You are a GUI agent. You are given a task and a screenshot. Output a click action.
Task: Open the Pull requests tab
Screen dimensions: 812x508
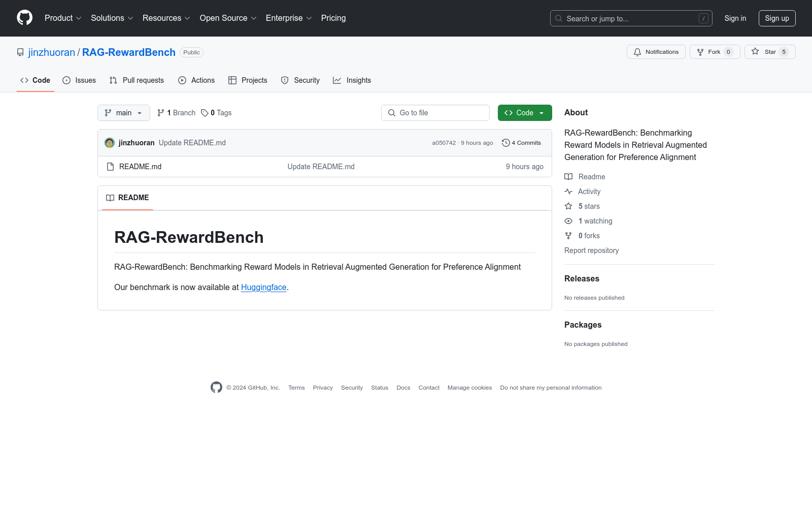(x=137, y=80)
